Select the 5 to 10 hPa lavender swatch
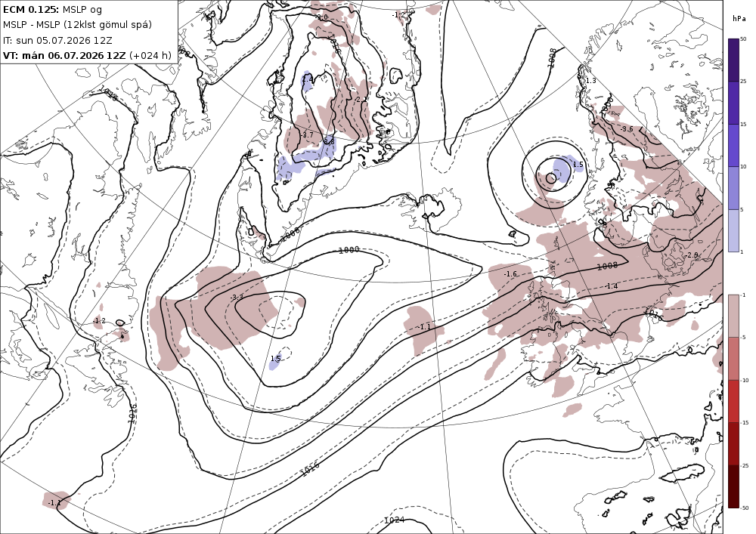The height and width of the screenshot is (534, 756). (x=733, y=188)
